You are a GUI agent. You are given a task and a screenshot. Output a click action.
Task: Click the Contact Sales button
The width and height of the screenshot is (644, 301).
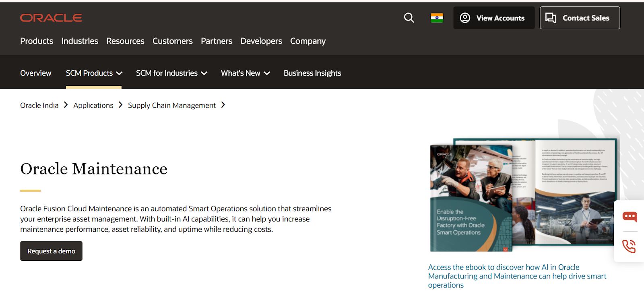pyautogui.click(x=580, y=18)
